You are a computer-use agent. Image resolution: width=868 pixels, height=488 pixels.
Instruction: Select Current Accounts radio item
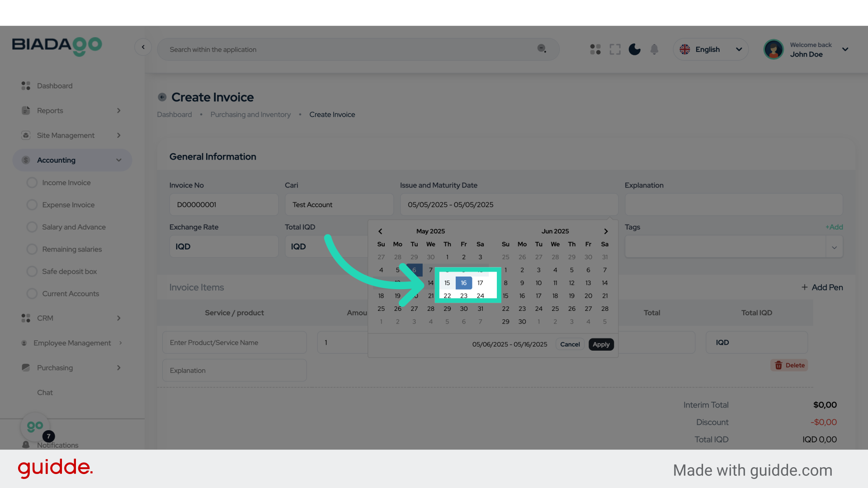[32, 294]
